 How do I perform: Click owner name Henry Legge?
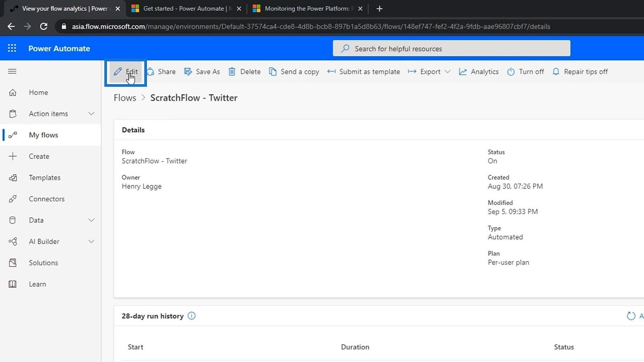(x=142, y=186)
